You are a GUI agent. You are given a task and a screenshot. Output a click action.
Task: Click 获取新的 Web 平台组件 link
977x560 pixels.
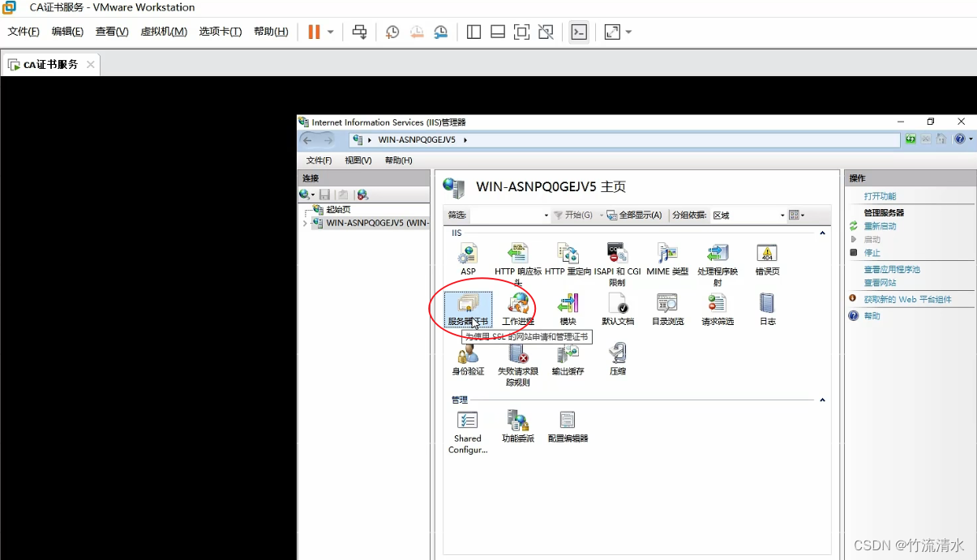(907, 299)
